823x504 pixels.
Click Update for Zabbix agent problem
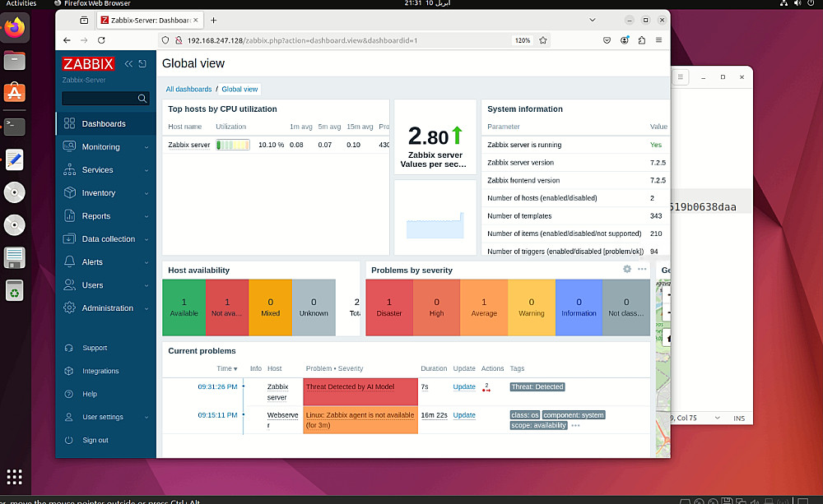[464, 415]
